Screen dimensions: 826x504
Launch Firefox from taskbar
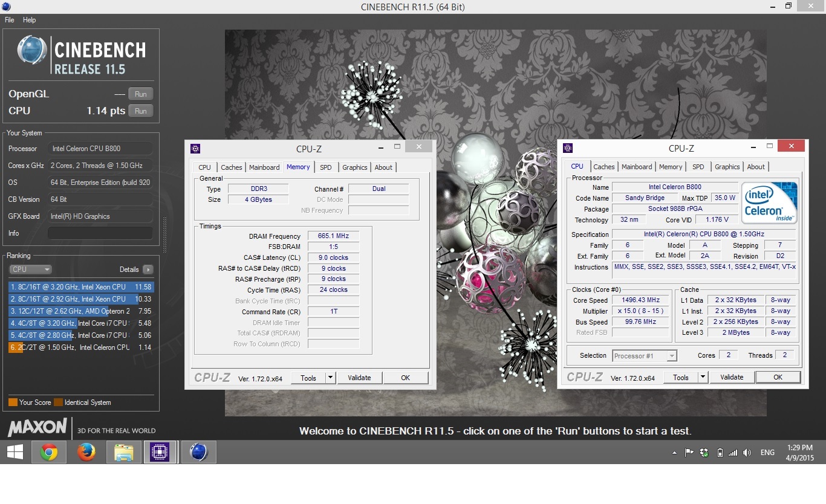86,452
